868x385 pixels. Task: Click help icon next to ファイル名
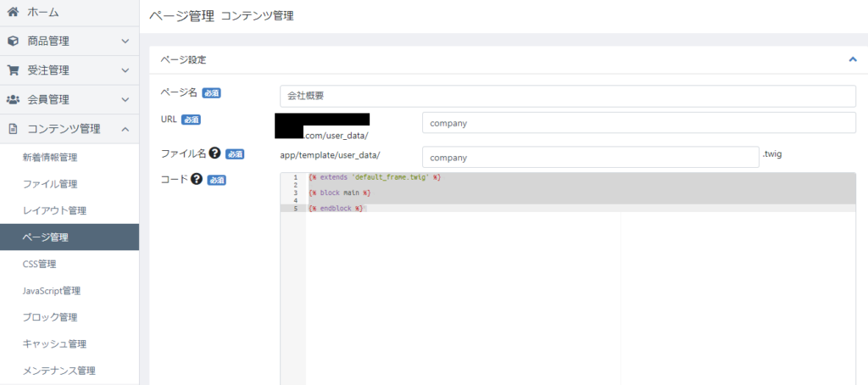point(215,153)
